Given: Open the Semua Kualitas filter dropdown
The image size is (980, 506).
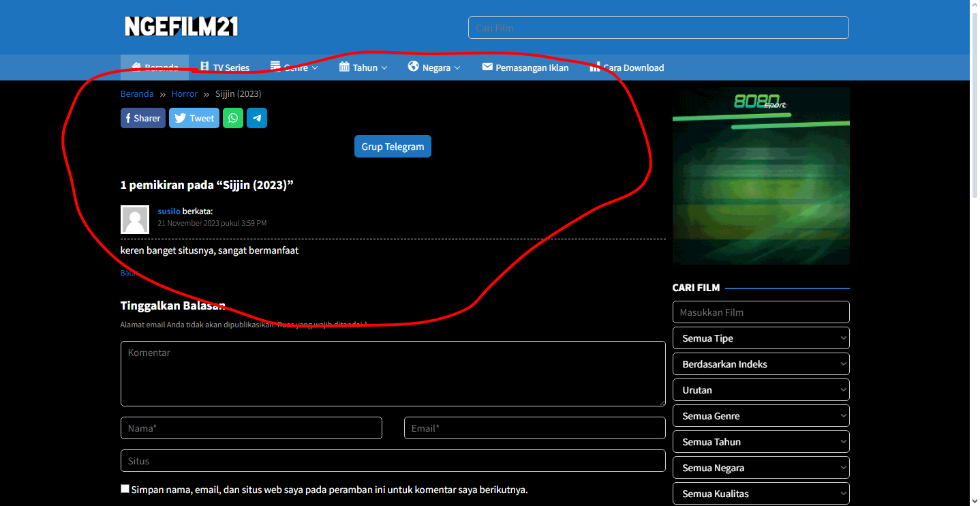Looking at the screenshot, I should [761, 494].
